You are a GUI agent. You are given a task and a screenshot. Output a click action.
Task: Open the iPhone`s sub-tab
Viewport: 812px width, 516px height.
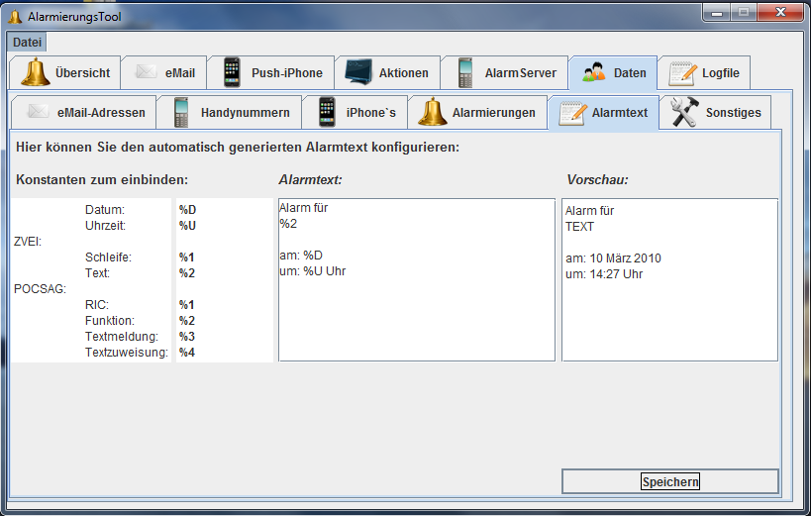(x=357, y=113)
